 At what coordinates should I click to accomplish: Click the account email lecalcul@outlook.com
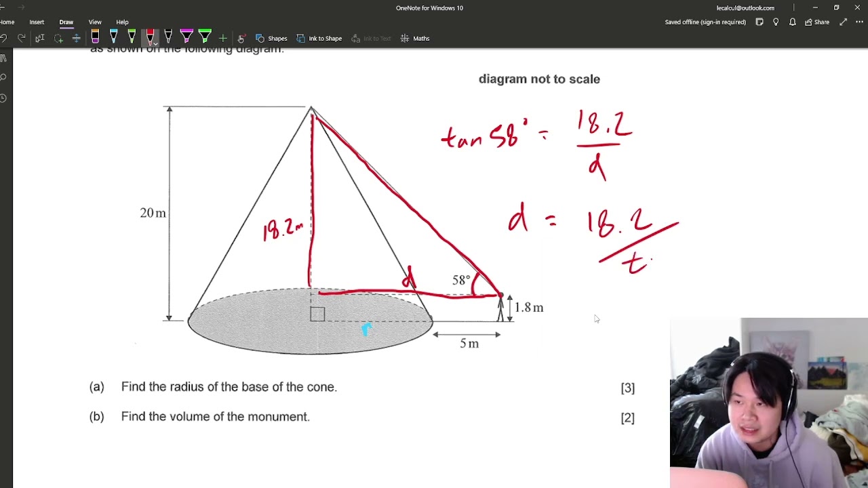(745, 8)
